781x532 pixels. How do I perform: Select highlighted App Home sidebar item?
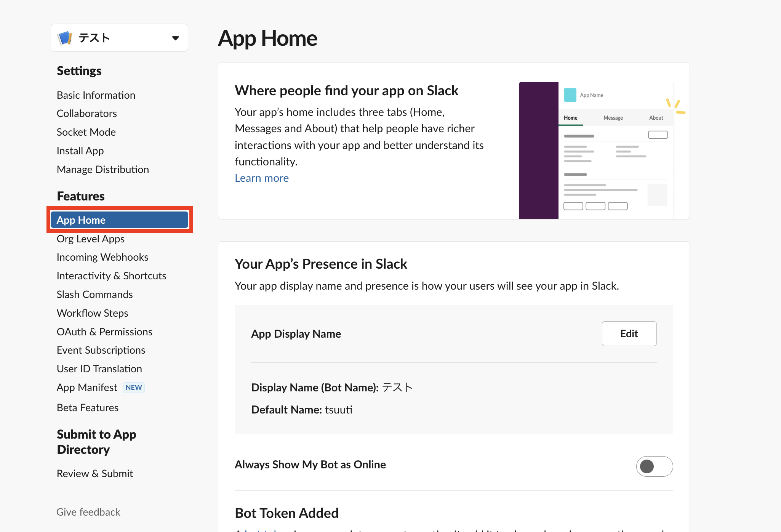(119, 220)
